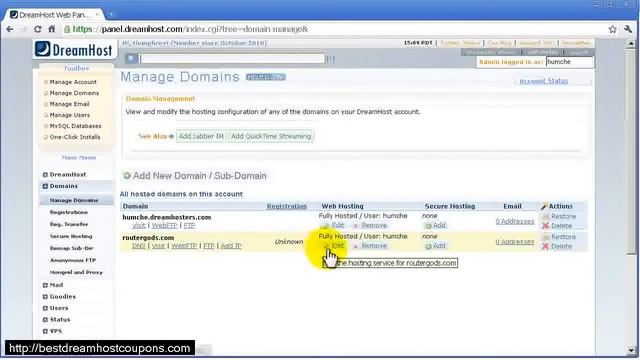Screen dimensions: 640x360
Task: Click the Admin logged in as field
Action: tap(570, 62)
